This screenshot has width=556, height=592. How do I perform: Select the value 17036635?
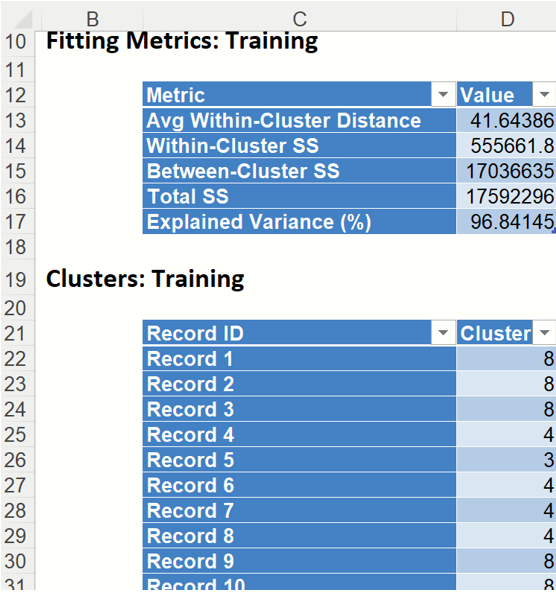506,171
